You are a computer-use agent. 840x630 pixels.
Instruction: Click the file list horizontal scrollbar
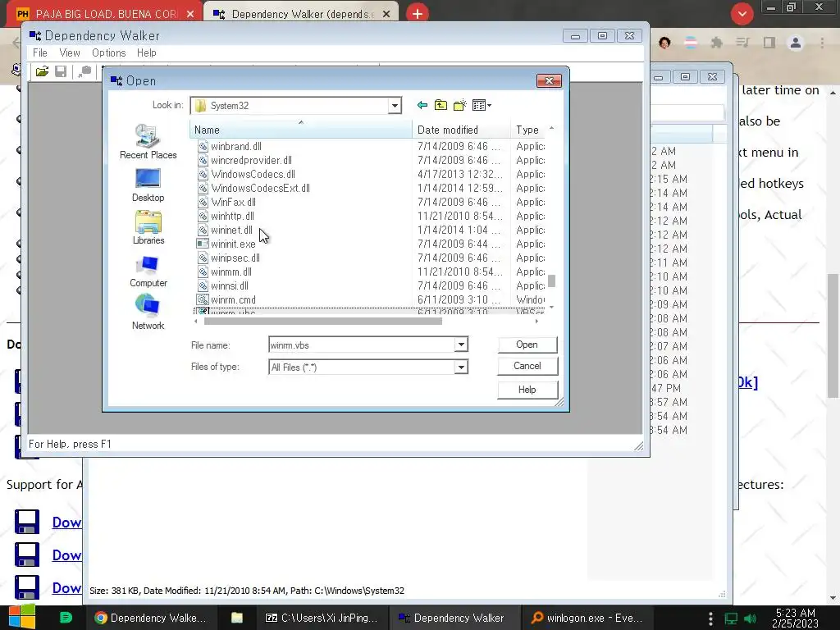(323, 322)
